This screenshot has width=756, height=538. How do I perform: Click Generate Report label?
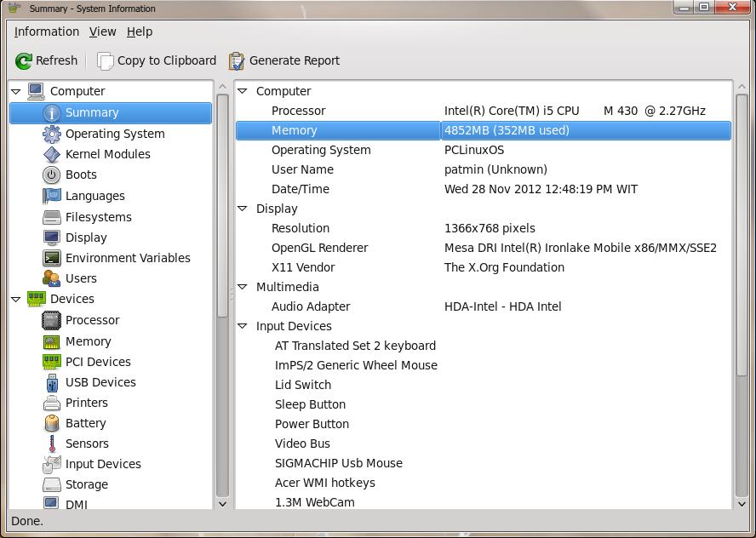(x=294, y=60)
